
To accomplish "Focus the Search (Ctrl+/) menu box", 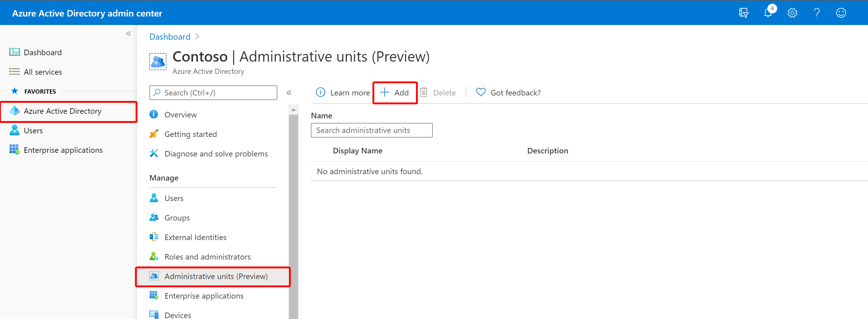I will pyautogui.click(x=213, y=92).
